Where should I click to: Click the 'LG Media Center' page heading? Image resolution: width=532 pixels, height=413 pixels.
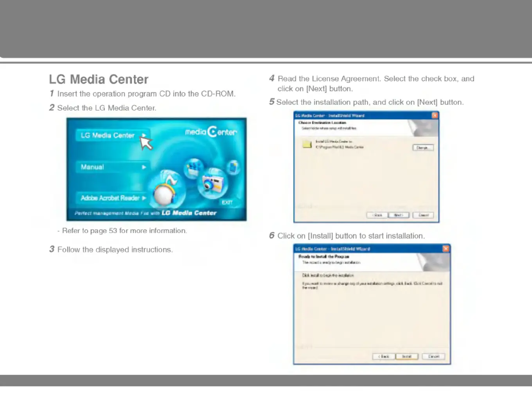click(x=99, y=79)
